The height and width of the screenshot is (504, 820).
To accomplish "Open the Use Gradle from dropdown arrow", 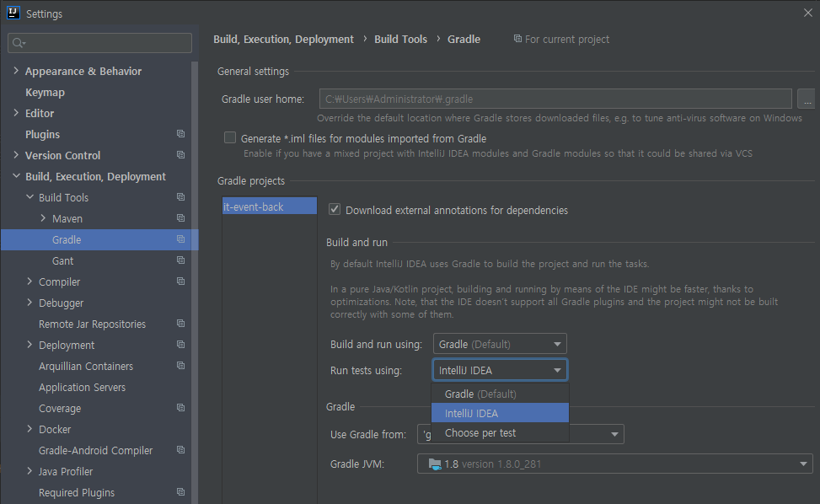I will [x=614, y=434].
